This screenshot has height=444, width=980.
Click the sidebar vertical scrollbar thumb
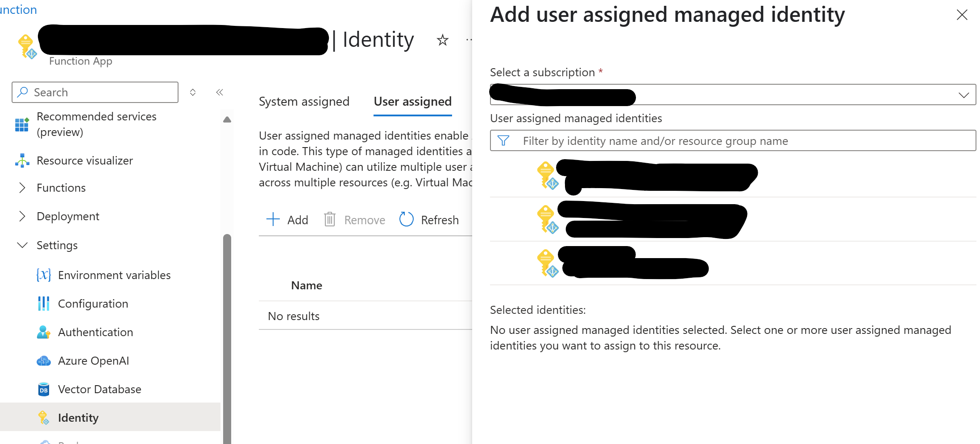(x=227, y=339)
